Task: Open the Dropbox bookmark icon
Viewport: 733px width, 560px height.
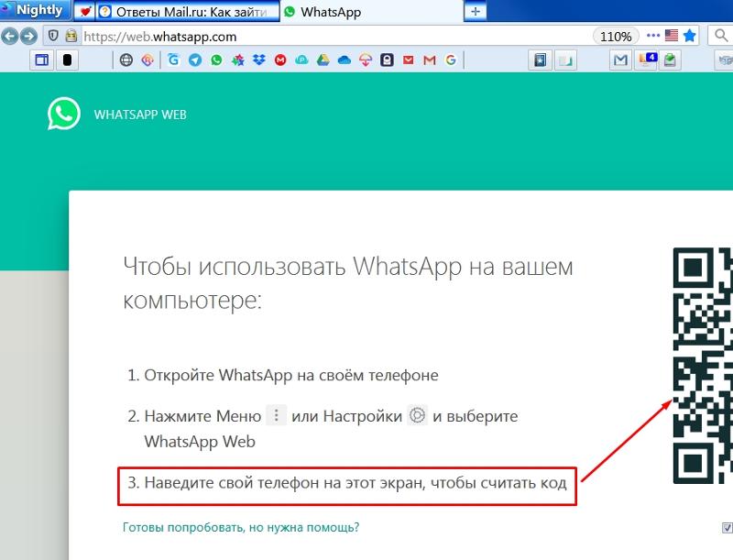Action: (x=259, y=60)
